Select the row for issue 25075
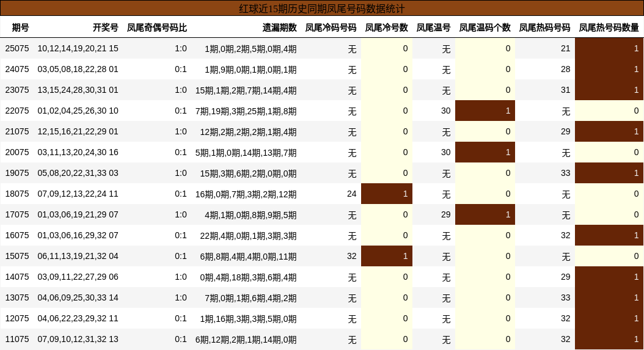 (322, 48)
